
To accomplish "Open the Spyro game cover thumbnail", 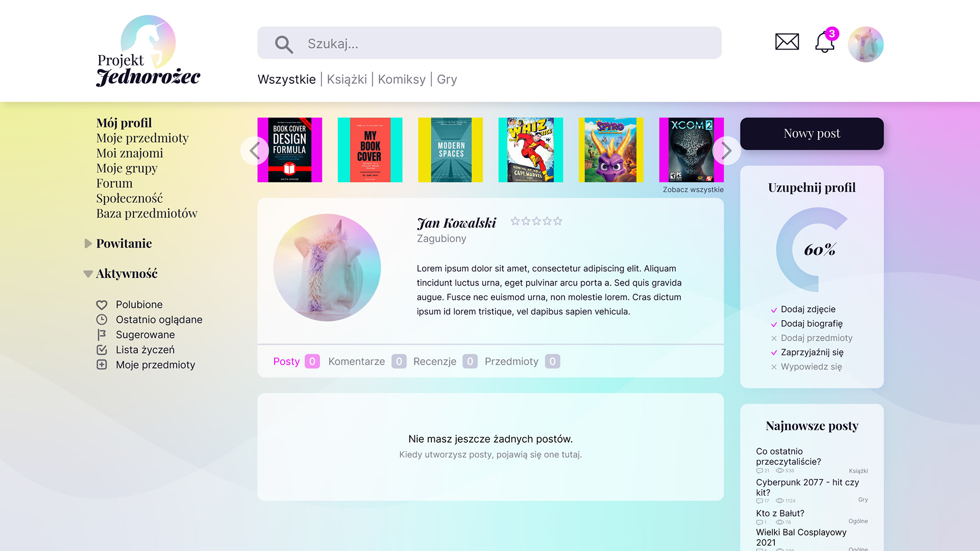I will point(611,150).
